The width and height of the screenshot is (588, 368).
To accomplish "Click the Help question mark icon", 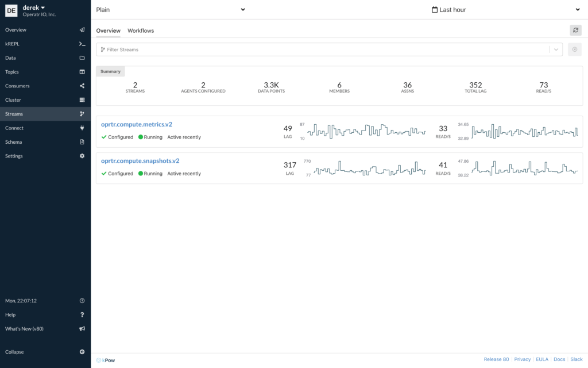I will [x=82, y=315].
